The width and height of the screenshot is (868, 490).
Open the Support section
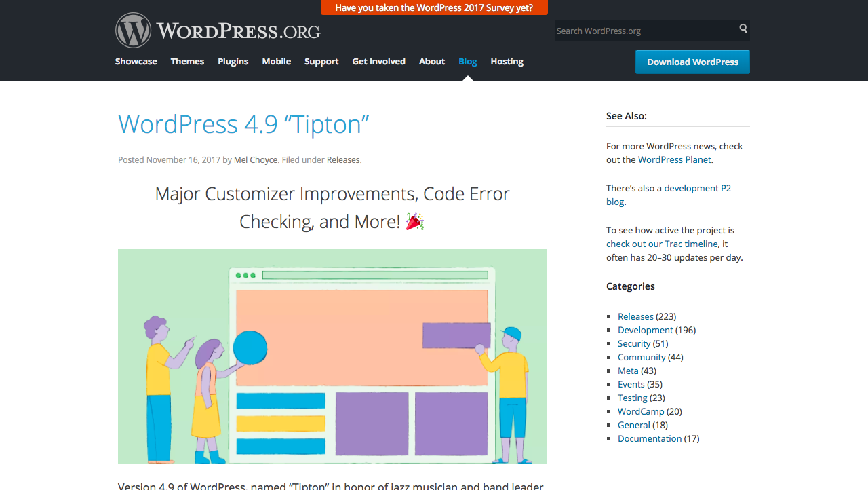pos(321,62)
